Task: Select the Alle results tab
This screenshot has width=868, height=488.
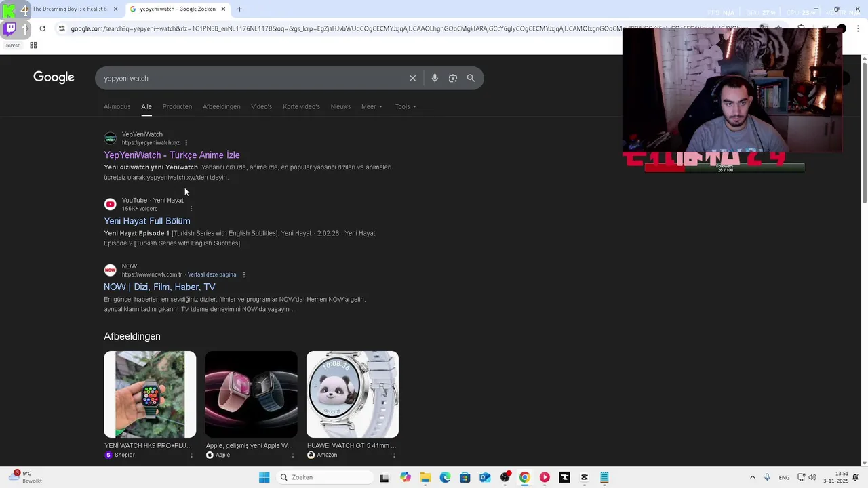Action: click(146, 106)
